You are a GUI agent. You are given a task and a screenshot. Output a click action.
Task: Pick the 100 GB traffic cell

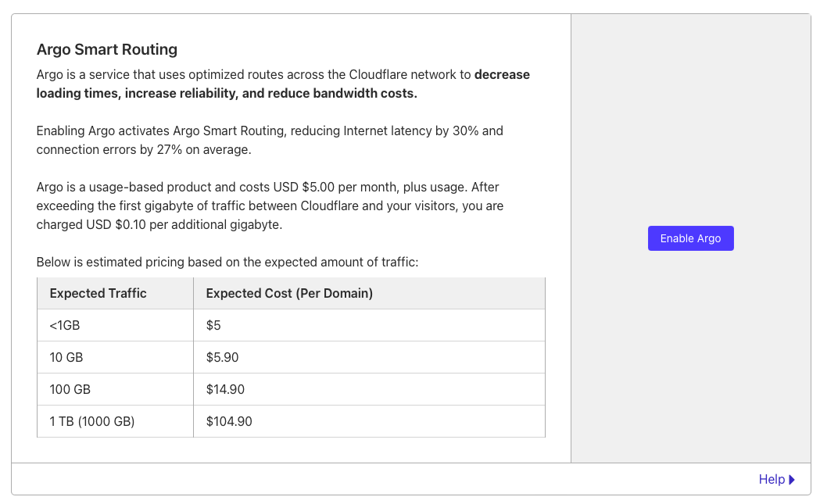click(70, 389)
